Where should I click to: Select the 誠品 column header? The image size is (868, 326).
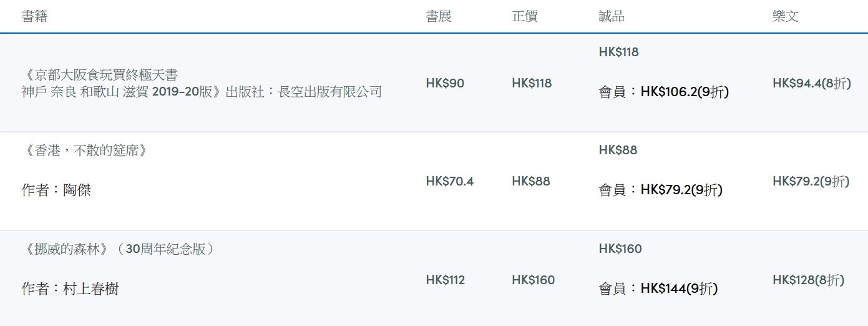(612, 16)
